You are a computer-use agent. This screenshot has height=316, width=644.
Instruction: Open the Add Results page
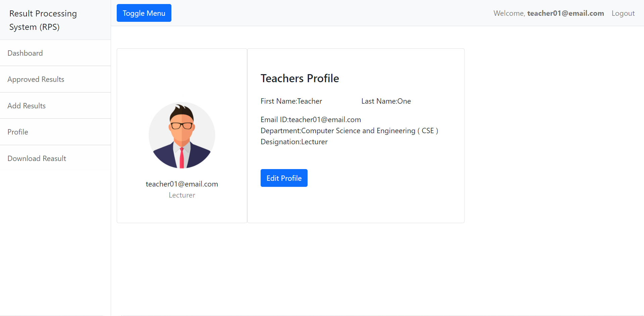coord(26,106)
